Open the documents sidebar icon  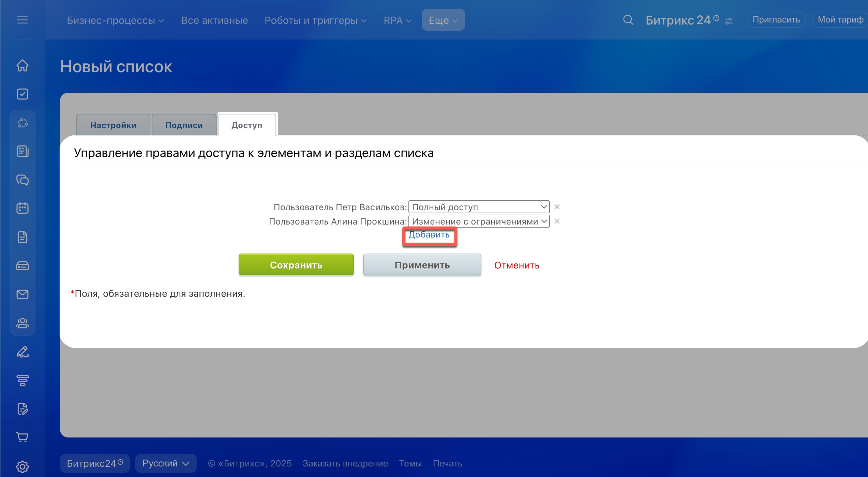[23, 237]
